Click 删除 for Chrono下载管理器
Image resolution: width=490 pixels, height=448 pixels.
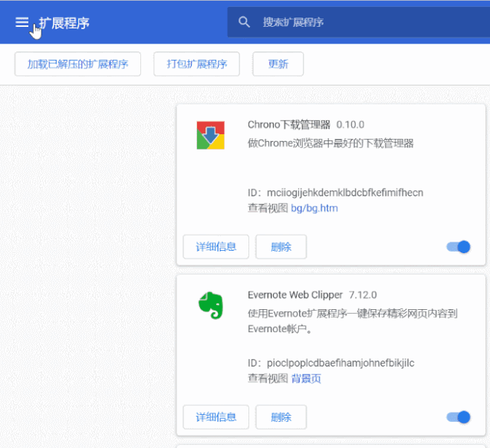pos(281,247)
